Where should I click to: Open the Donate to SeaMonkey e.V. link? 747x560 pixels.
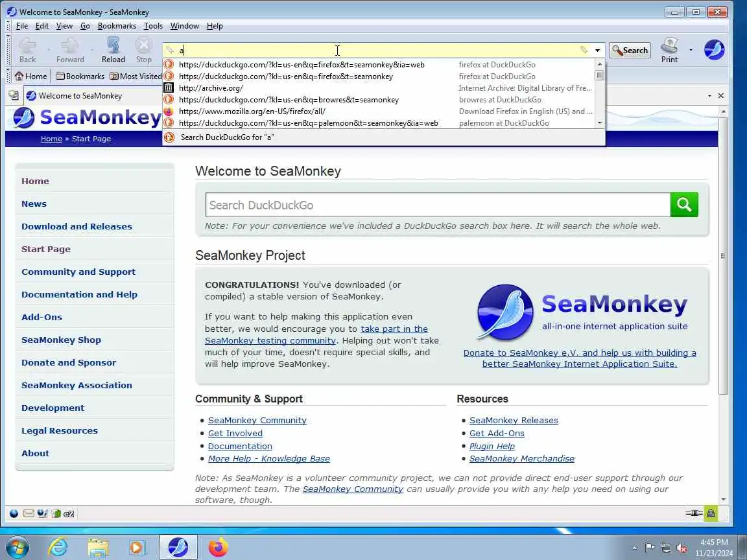coord(580,358)
